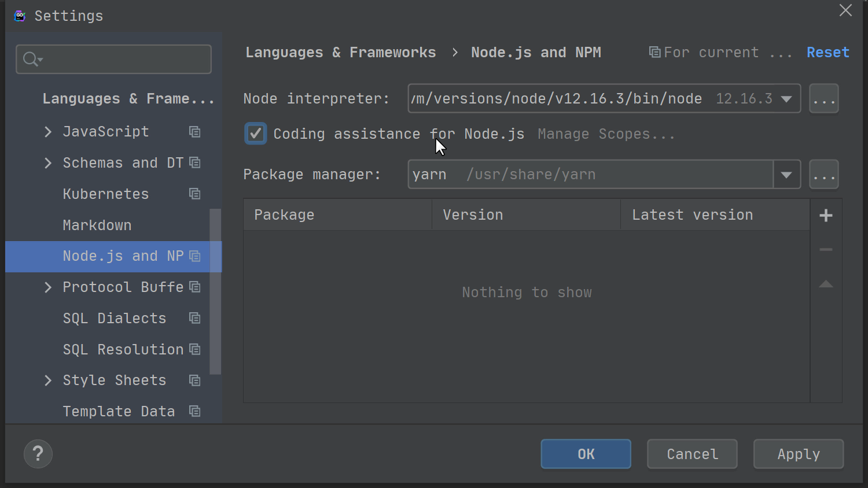Upgrade a package via the up-arrow icon
The height and width of the screenshot is (488, 868).
[x=826, y=284]
